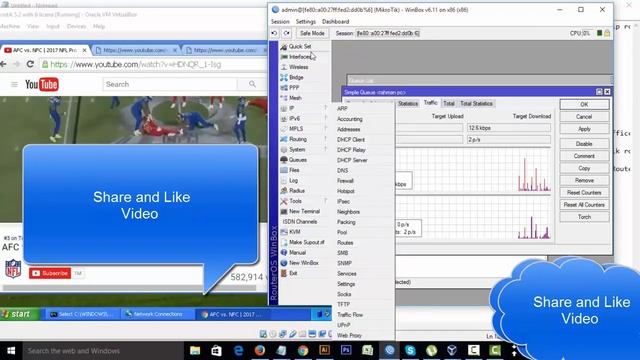This screenshot has height=360, width=640.
Task: Subscribe to the NFL channel
Action: pyautogui.click(x=50, y=273)
